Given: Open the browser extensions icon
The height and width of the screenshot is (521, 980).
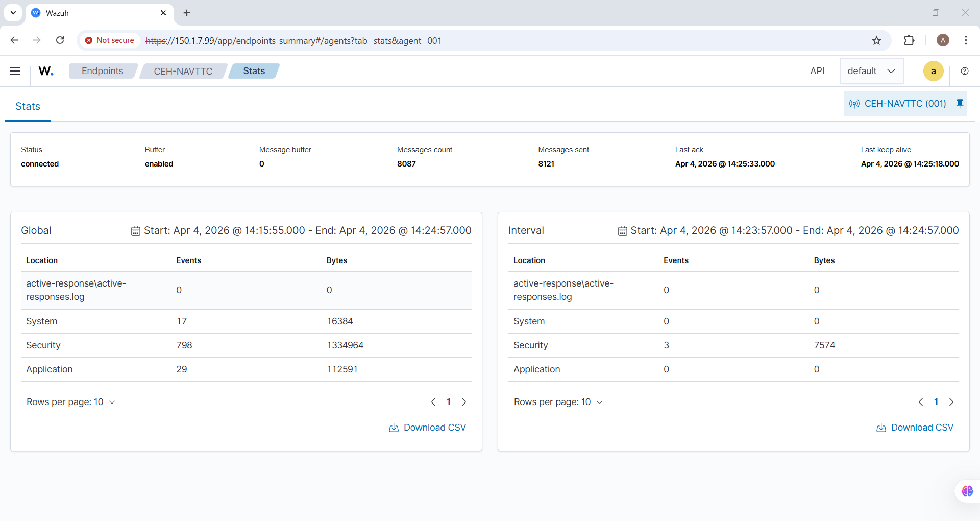Looking at the screenshot, I should point(909,40).
